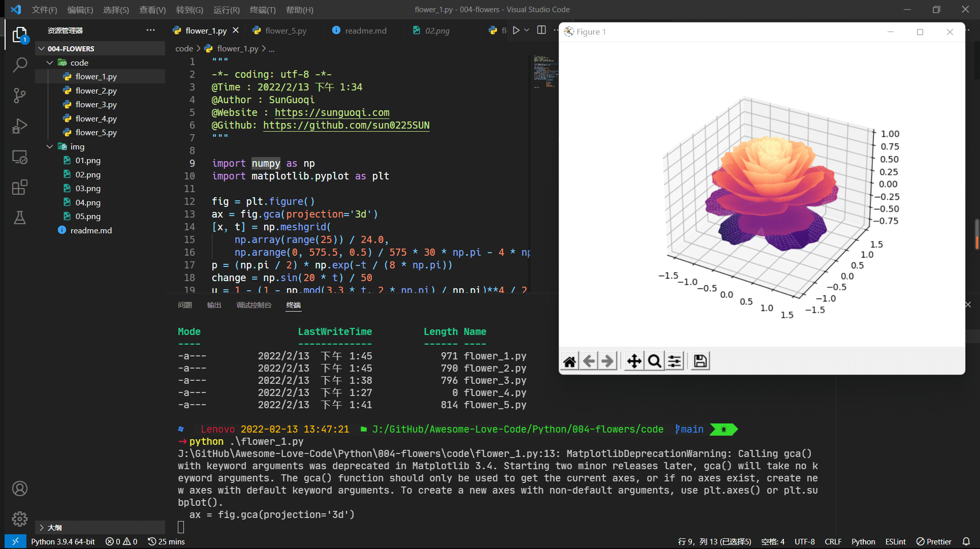Open the File (文件) menu

click(44, 10)
